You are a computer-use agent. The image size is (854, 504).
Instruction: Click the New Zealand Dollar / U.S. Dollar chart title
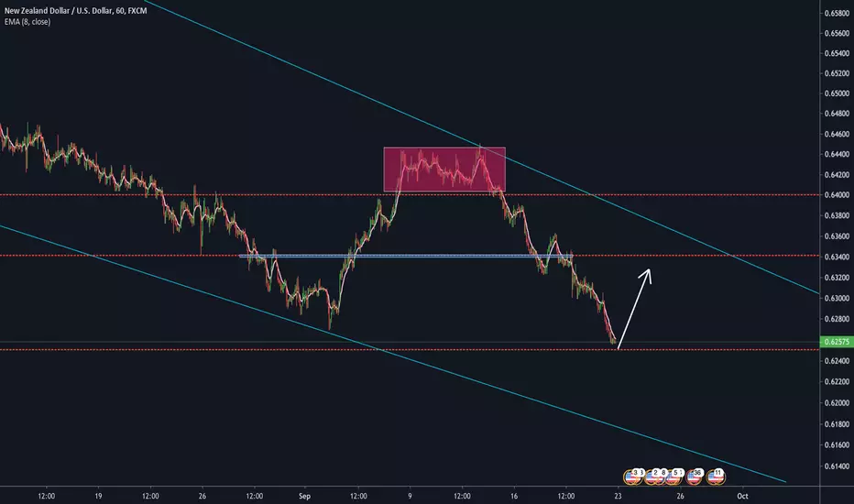click(x=76, y=10)
